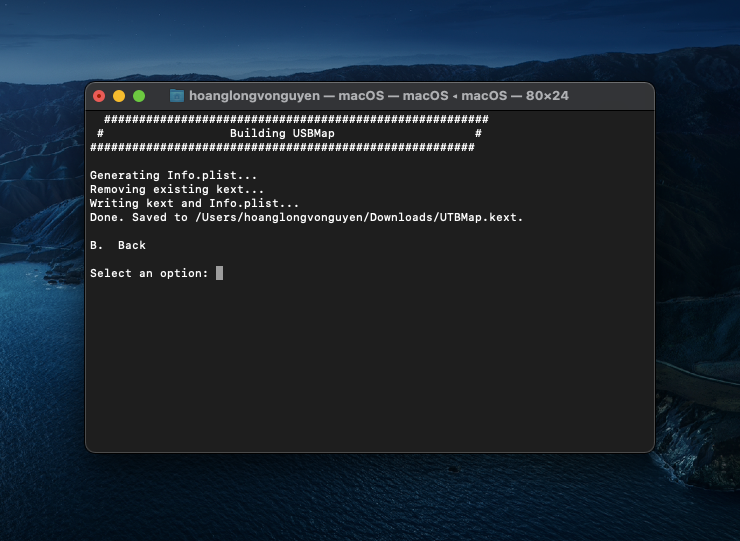Image resolution: width=740 pixels, height=541 pixels.
Task: Click the empty black area of the terminal
Action: 370,370
